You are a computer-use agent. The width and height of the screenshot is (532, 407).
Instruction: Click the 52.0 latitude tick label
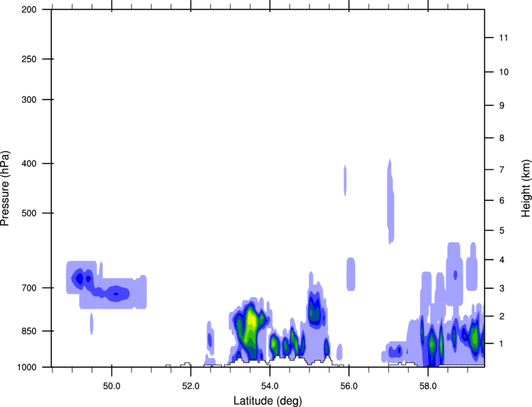click(x=191, y=386)
